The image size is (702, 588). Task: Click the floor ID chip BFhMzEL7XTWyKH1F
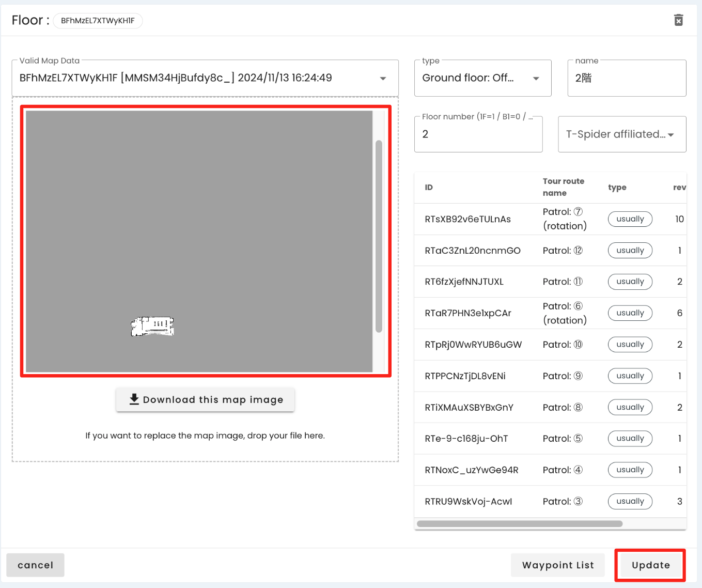coord(98,21)
